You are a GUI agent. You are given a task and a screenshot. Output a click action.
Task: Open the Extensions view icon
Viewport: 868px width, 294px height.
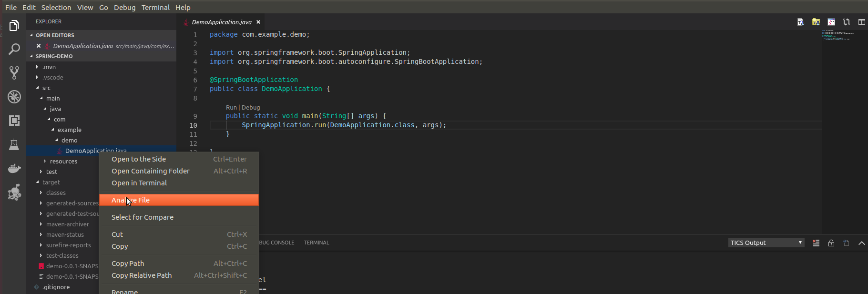pyautogui.click(x=14, y=121)
